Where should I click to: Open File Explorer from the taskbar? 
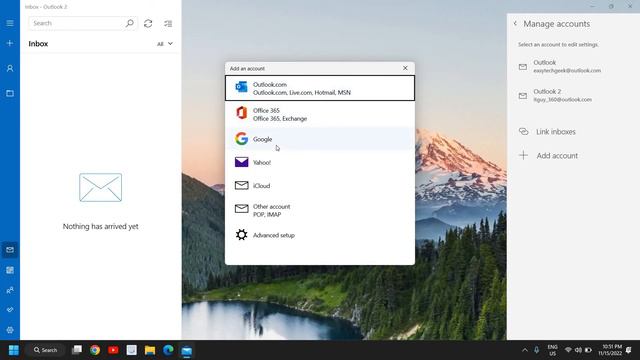point(150,350)
